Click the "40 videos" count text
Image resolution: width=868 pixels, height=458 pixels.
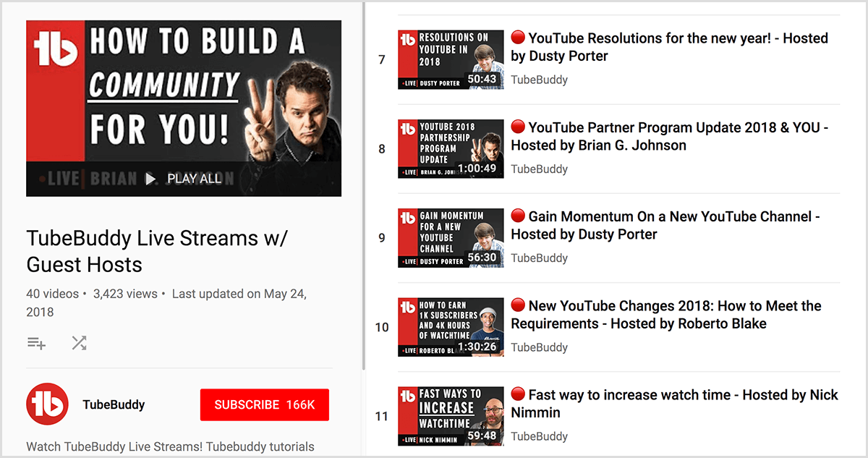[x=52, y=294]
